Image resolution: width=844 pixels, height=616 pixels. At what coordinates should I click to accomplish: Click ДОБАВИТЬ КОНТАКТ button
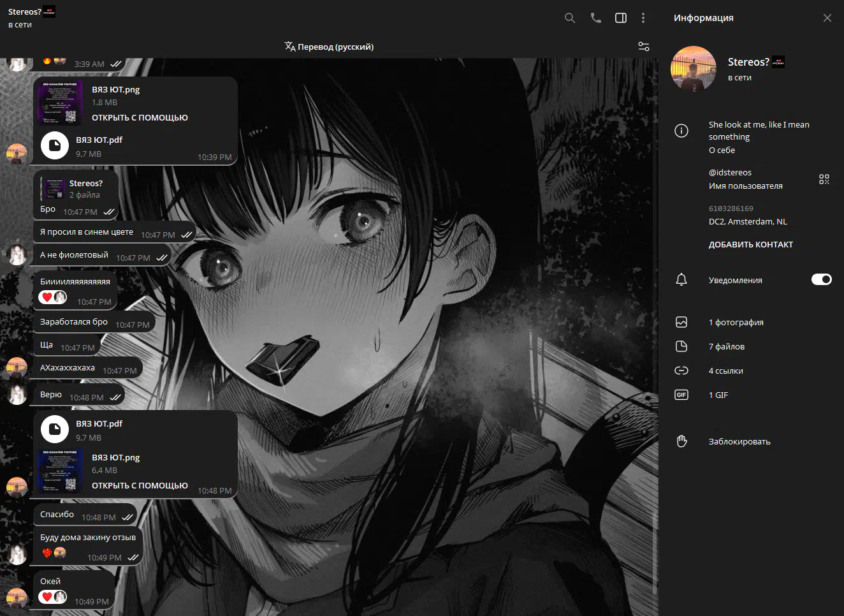click(751, 244)
